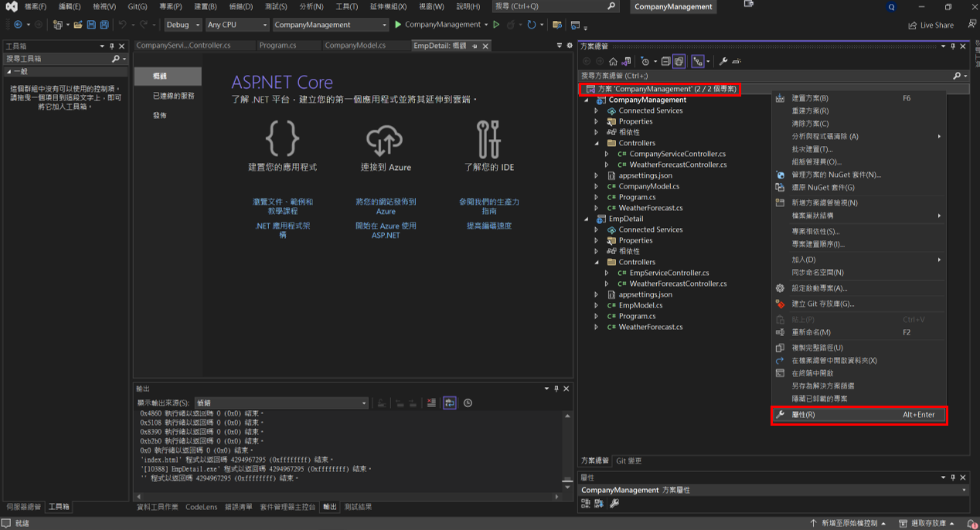Viewport: 980px width, 530px height.
Task: Close the EmpDetail 概觀 tab
Action: click(485, 46)
